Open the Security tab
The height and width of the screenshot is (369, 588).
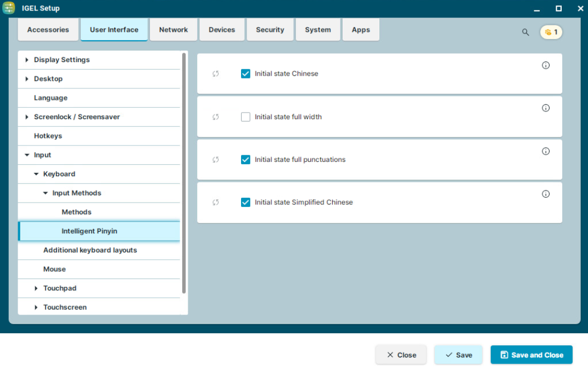pyautogui.click(x=270, y=30)
